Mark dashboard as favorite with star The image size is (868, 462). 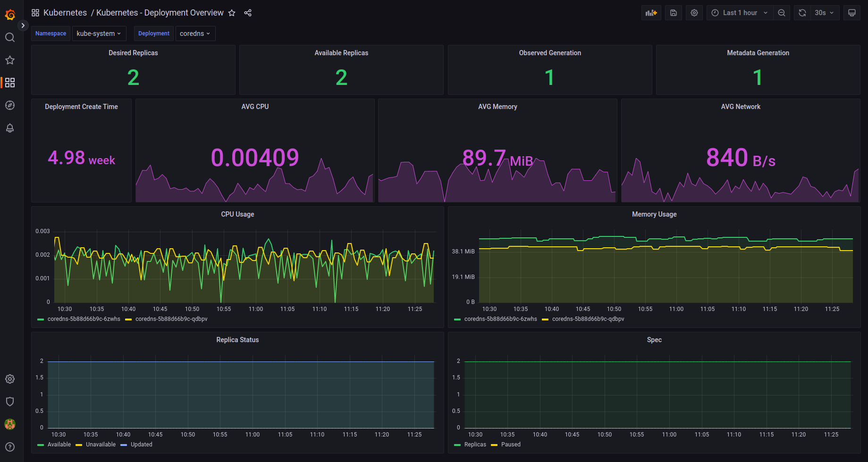coord(232,13)
